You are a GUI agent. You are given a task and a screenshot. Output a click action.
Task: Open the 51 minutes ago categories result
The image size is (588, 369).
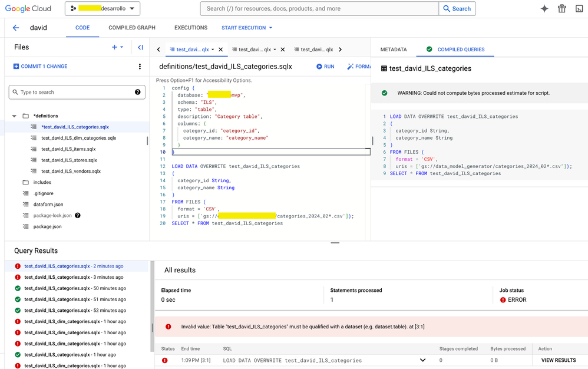click(75, 299)
